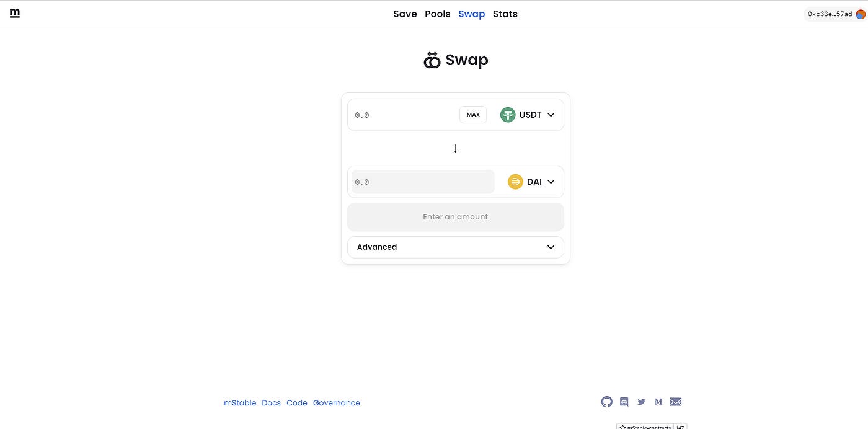Focus the USDT amount input field
The width and height of the screenshot is (868, 429).
pos(404,115)
